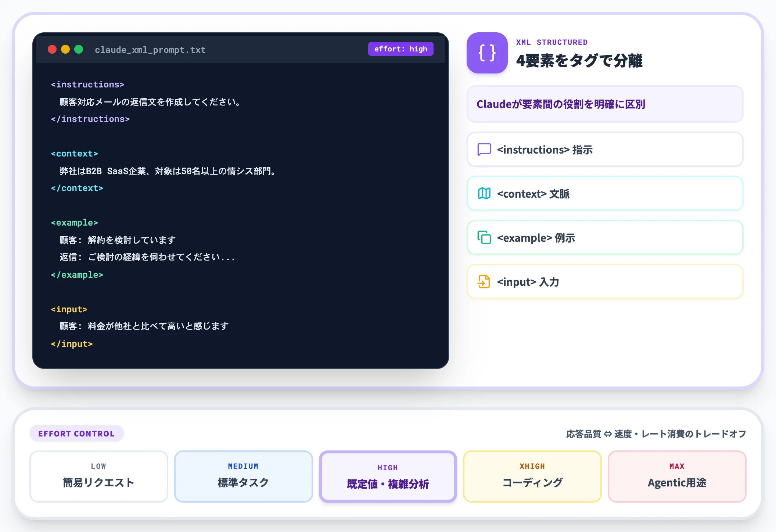Image resolution: width=776 pixels, height=532 pixels.
Task: Click the yellow minimize dot in code window
Action: point(65,49)
